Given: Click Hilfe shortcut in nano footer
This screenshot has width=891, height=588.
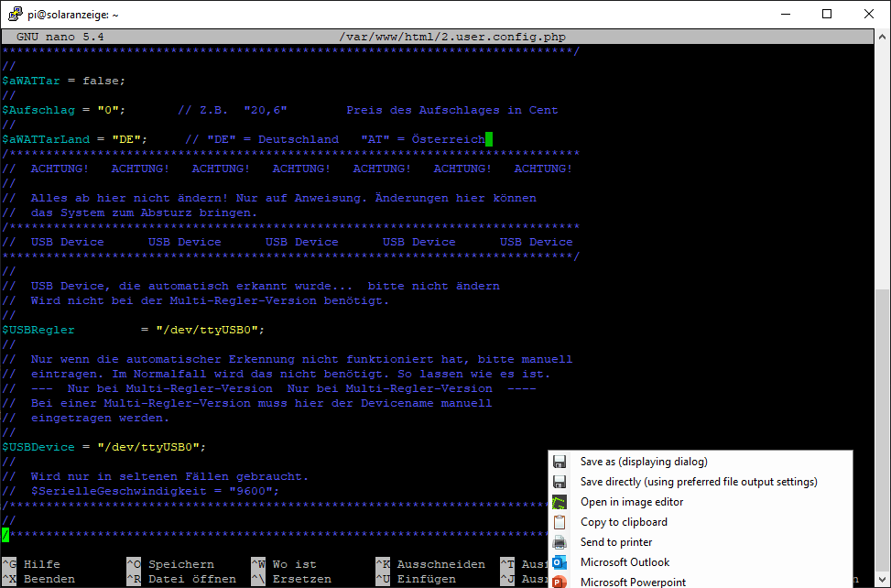Looking at the screenshot, I should tap(41, 564).
